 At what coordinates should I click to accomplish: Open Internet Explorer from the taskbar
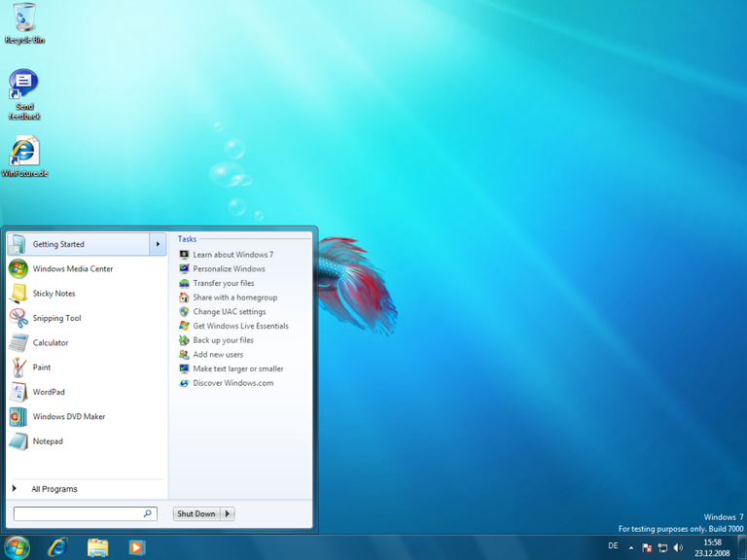(x=57, y=547)
